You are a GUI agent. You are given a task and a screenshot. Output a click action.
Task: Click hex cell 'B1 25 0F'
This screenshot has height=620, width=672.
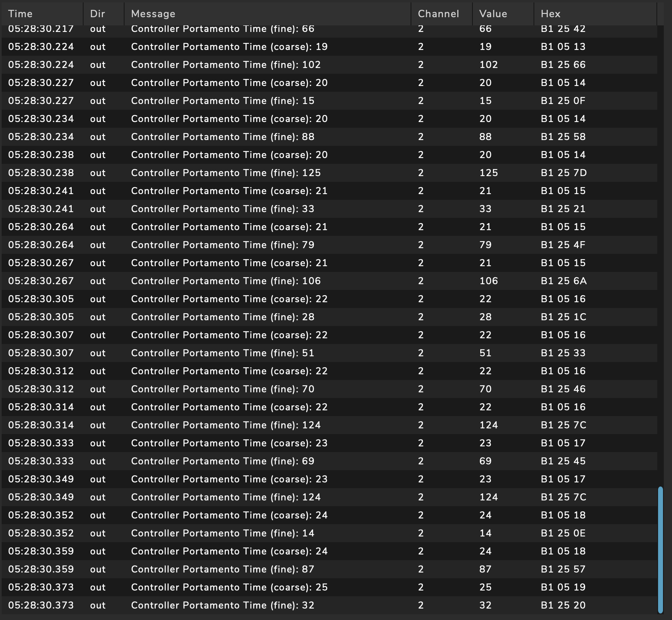pyautogui.click(x=563, y=101)
